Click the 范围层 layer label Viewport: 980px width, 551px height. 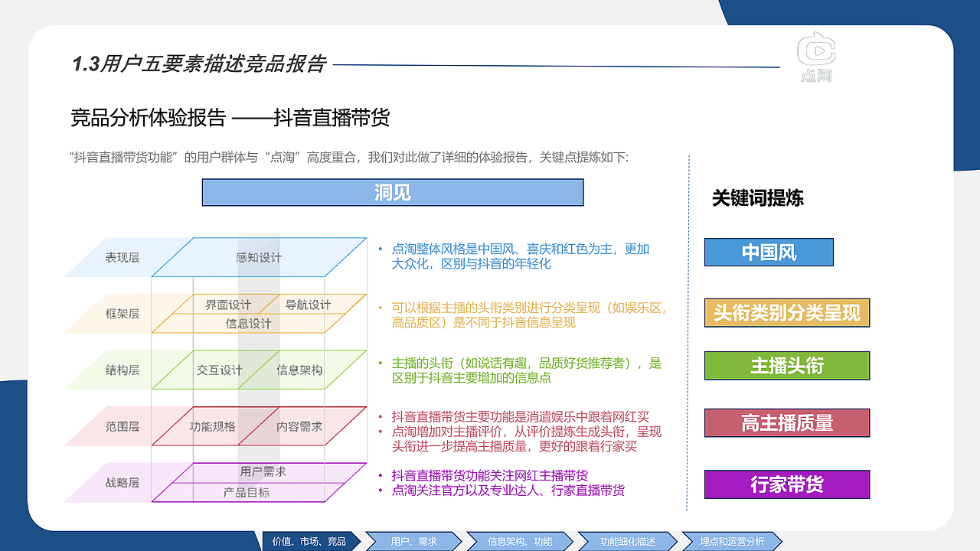122,426
